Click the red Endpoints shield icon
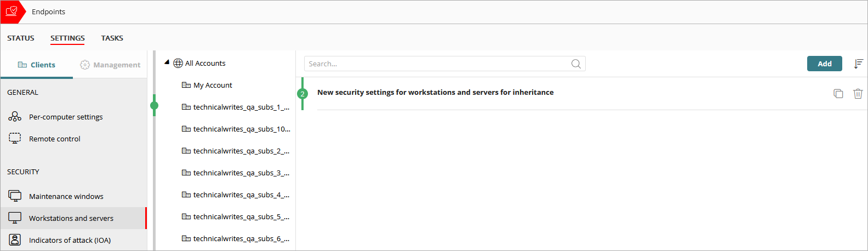The height and width of the screenshot is (251, 868). tap(12, 12)
